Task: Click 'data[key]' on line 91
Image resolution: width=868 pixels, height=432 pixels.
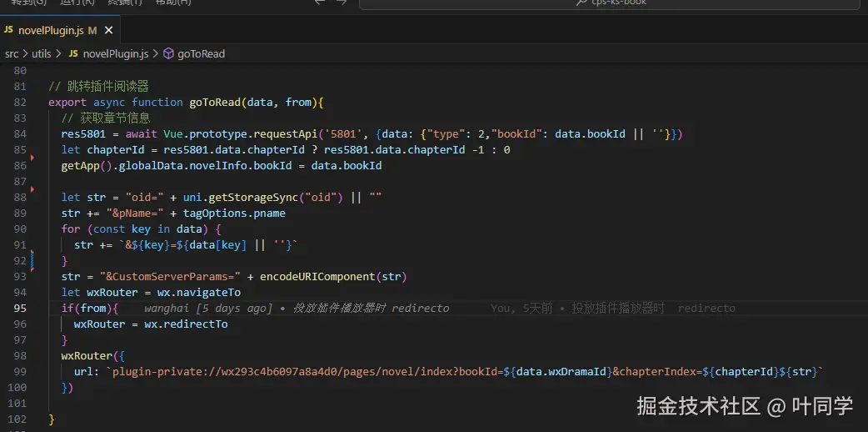Action: [x=217, y=245]
